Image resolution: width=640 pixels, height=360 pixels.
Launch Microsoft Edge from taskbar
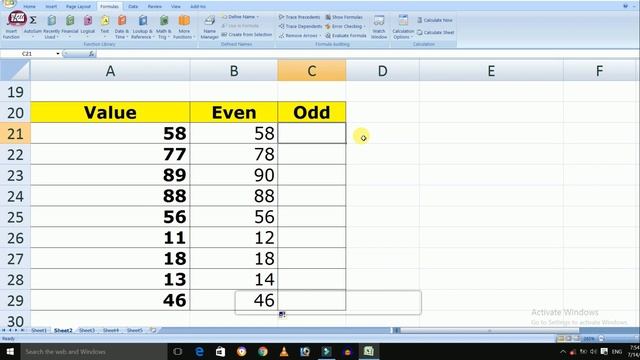(x=200, y=351)
